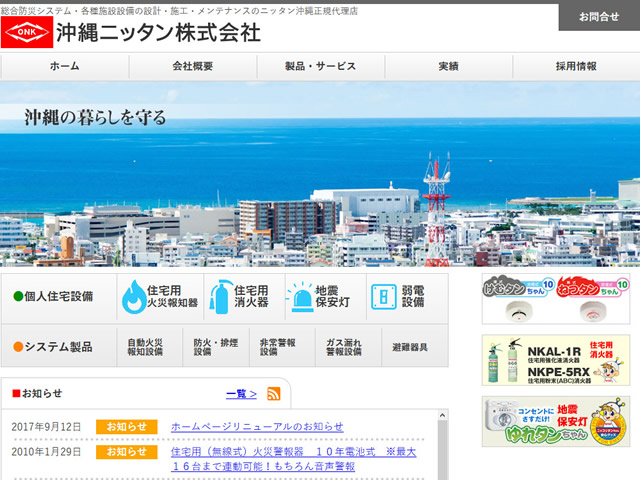
Task: Open the 自動火災報知設備 button
Action: pyautogui.click(x=149, y=347)
